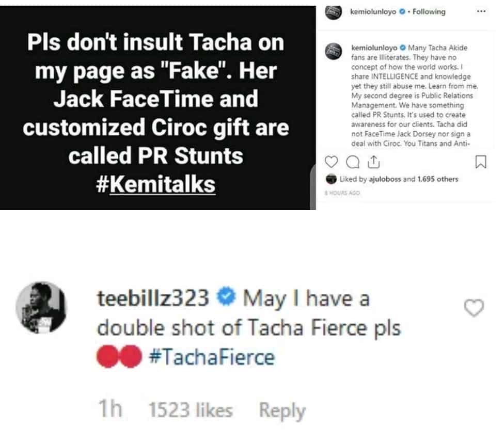Image resolution: width=504 pixels, height=442 pixels.
Task: Click the tiny liker avatar next to Liked by
Action: tap(331, 180)
